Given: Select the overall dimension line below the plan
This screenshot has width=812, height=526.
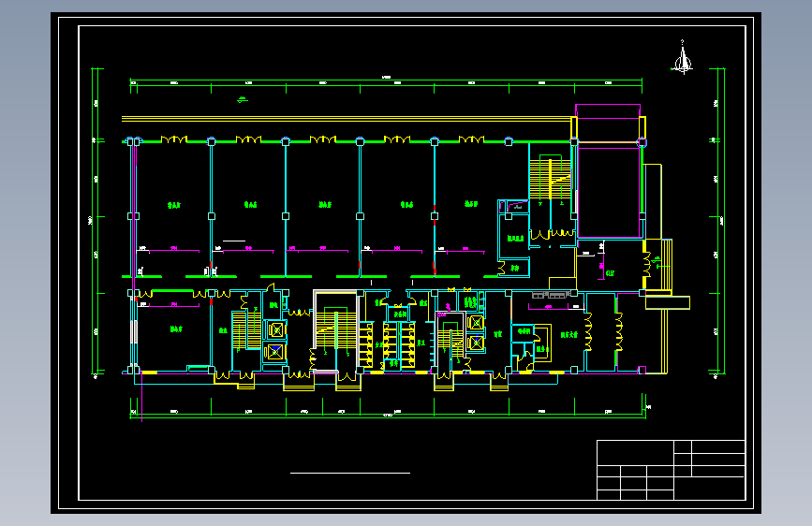Looking at the screenshot, I should coord(388,416).
